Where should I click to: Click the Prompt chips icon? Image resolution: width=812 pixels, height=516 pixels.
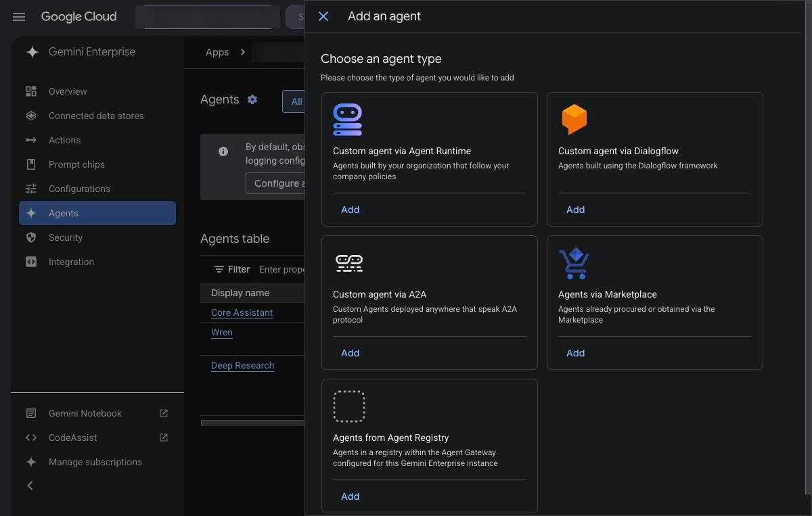coord(31,164)
